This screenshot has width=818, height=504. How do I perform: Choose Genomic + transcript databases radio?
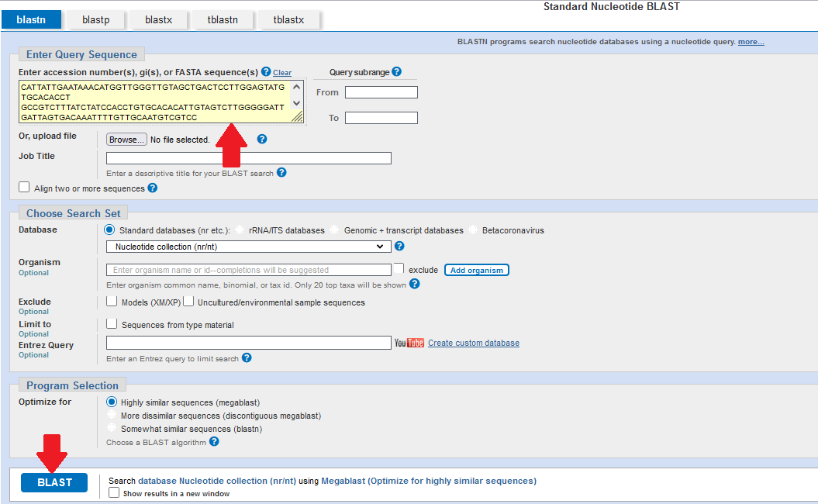(334, 230)
